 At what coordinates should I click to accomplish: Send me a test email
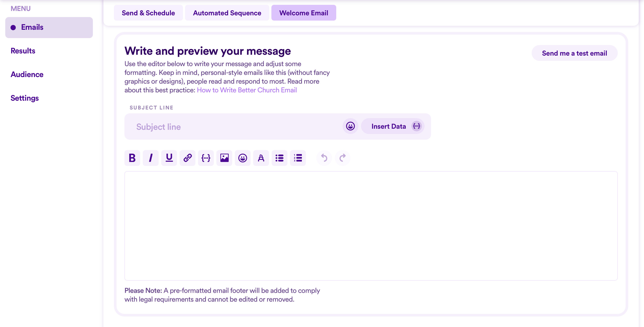click(x=574, y=53)
